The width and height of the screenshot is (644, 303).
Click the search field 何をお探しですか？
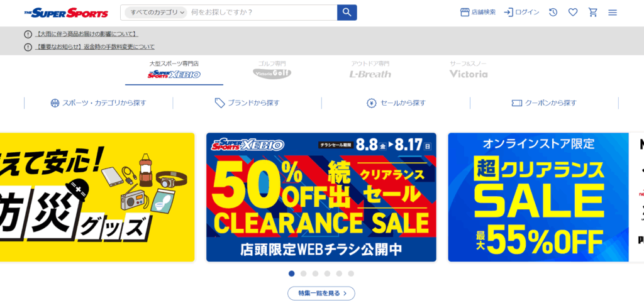tap(262, 13)
